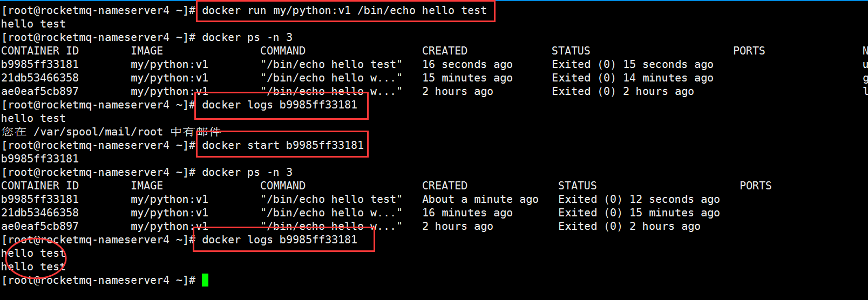The width and height of the screenshot is (868, 300).
Task: Click "Exited (0) 12 seconds ago" status
Action: click(x=639, y=199)
